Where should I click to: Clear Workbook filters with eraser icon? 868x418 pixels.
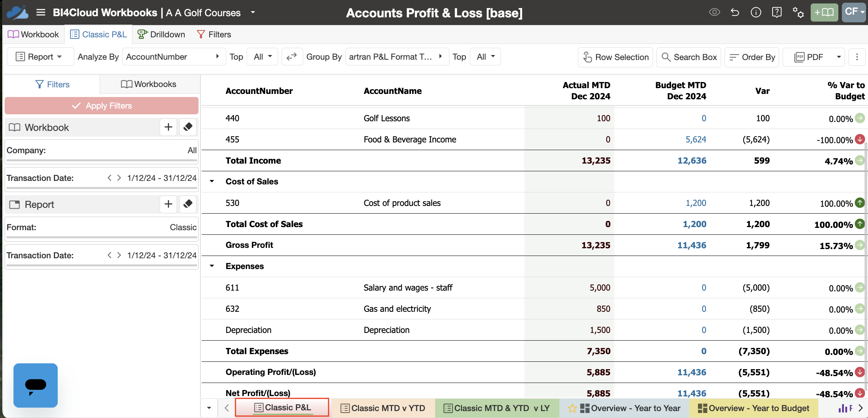point(188,127)
